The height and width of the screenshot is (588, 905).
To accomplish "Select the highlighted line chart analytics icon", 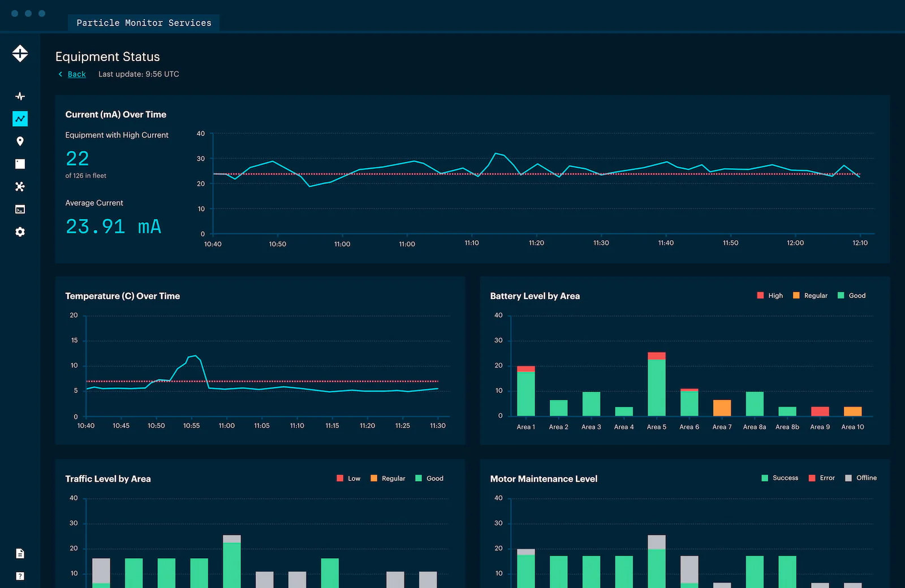I will point(20,119).
